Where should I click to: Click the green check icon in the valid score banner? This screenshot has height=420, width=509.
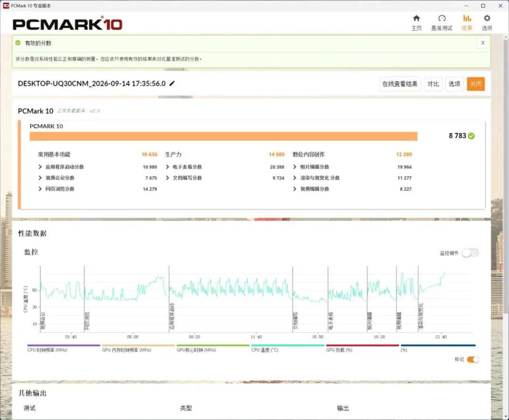(18, 43)
